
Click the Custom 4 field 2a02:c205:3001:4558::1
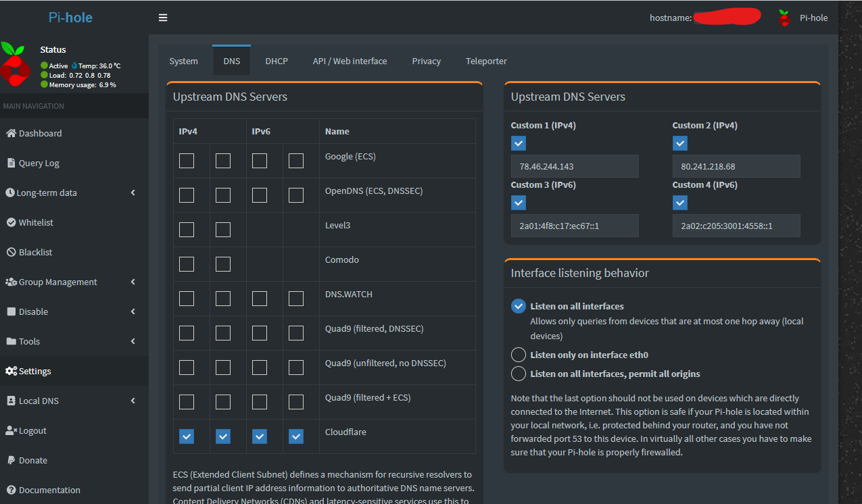coord(736,226)
